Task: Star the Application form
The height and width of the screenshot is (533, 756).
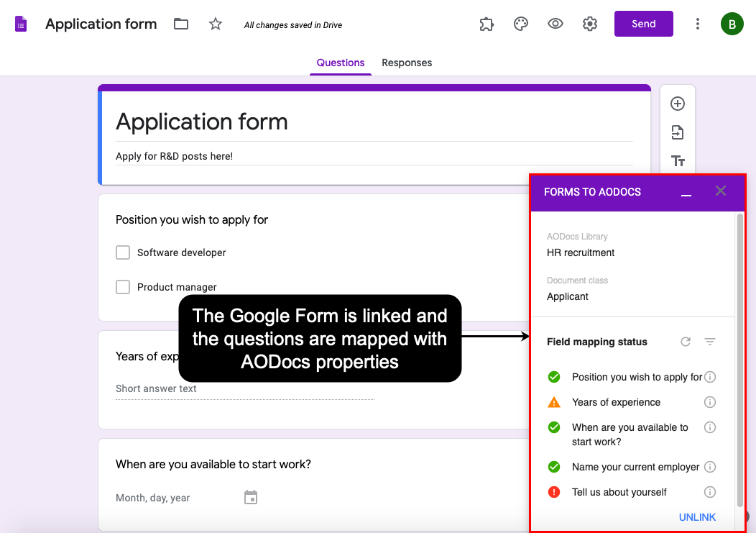Action: coord(216,24)
